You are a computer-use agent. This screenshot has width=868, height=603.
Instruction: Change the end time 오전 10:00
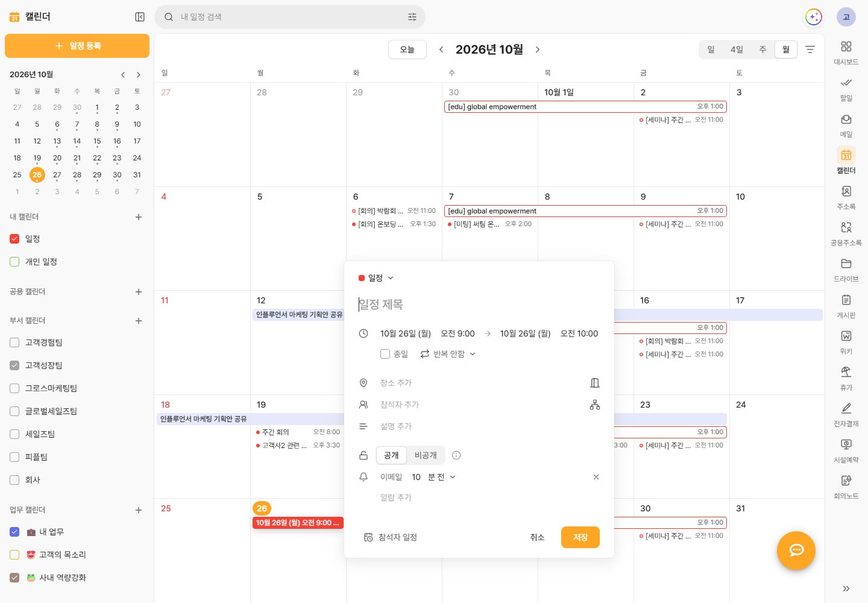(x=579, y=333)
